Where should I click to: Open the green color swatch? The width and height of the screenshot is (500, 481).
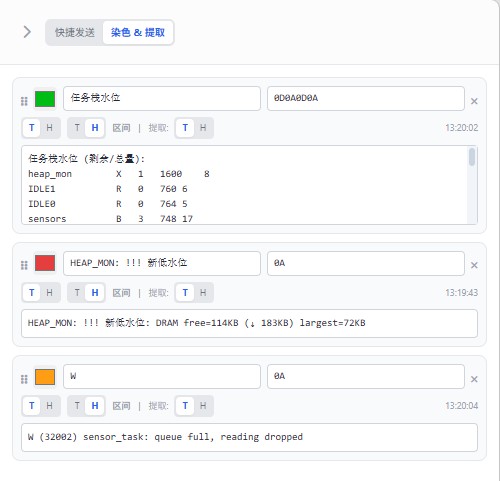[x=45, y=99]
